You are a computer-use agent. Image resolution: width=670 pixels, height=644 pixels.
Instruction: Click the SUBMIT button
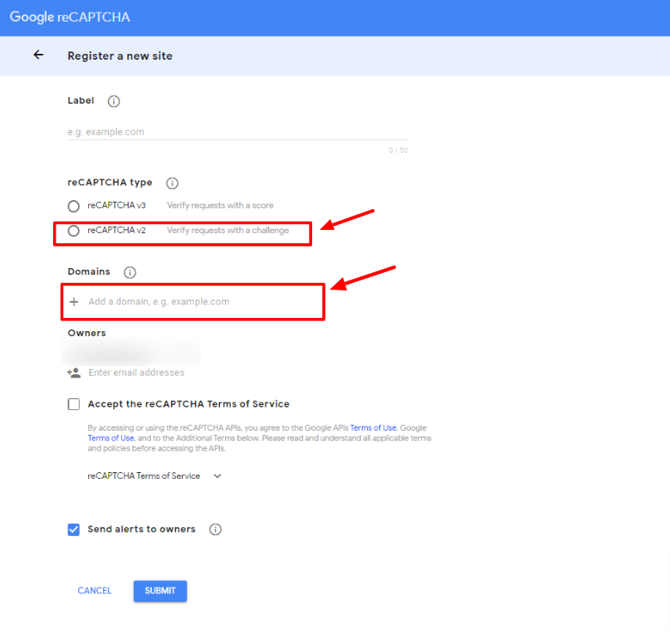(160, 591)
